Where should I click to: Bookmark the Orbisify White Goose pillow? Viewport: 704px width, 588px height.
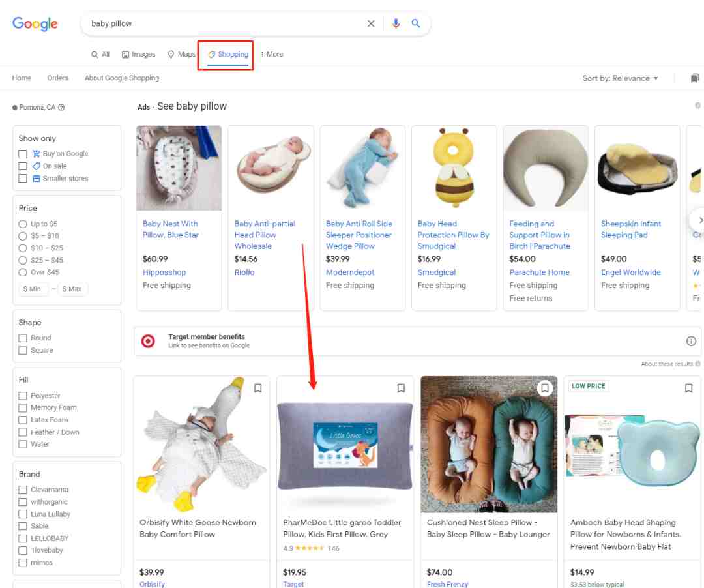click(257, 388)
